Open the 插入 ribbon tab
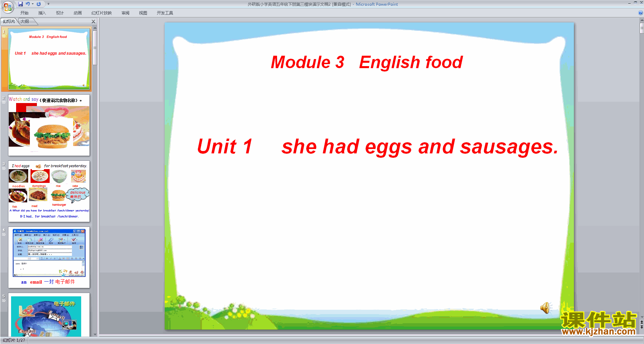The width and height of the screenshot is (644, 344). [x=42, y=13]
